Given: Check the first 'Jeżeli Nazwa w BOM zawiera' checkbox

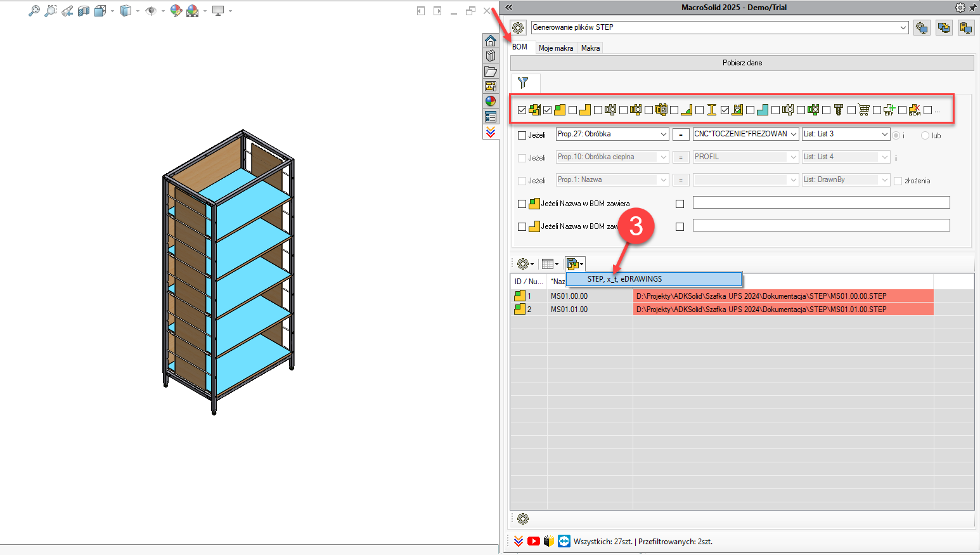Looking at the screenshot, I should 522,204.
